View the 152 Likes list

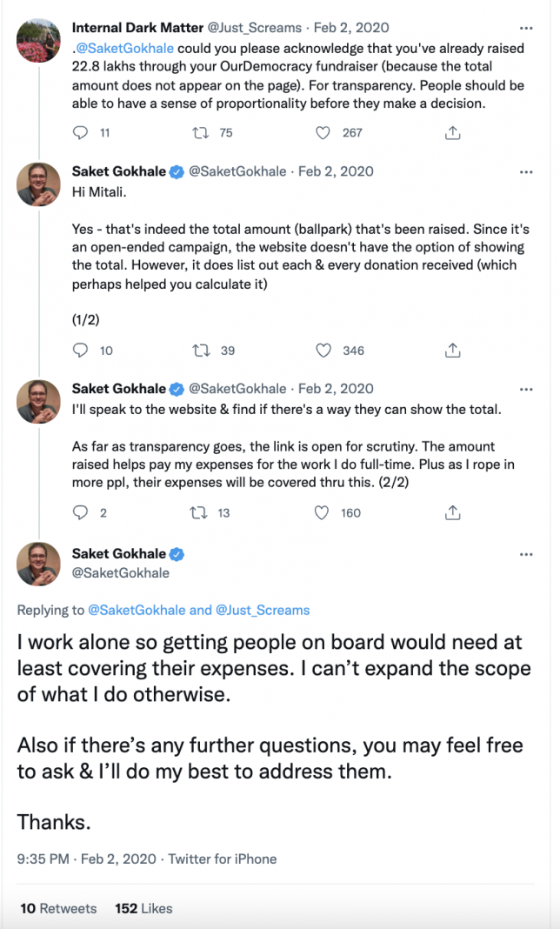[143, 908]
